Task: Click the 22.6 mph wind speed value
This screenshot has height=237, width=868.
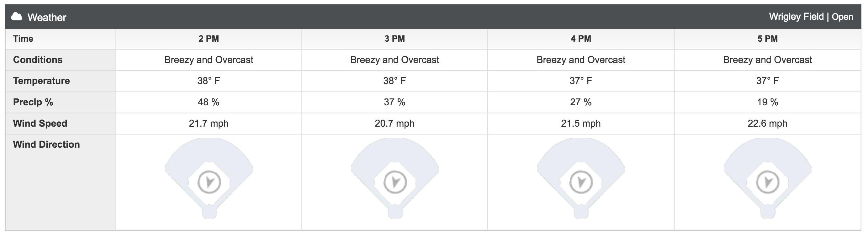Action: pyautogui.click(x=768, y=123)
